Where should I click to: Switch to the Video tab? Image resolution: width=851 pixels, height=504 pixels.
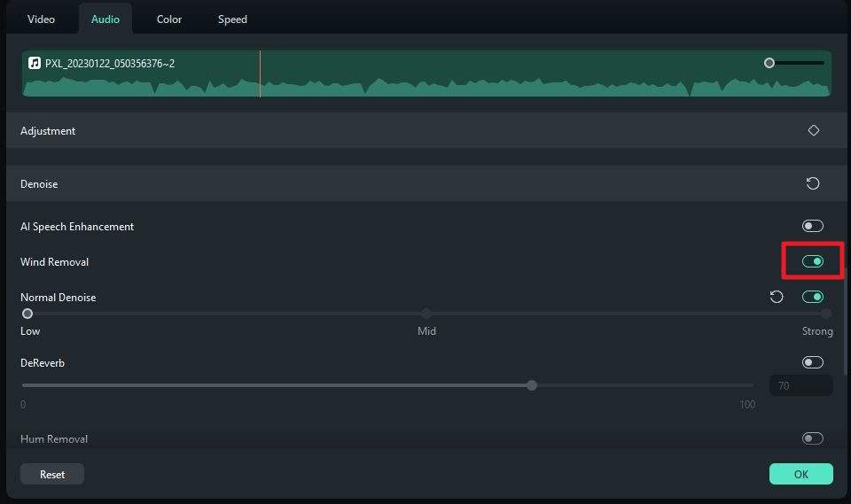tap(42, 19)
